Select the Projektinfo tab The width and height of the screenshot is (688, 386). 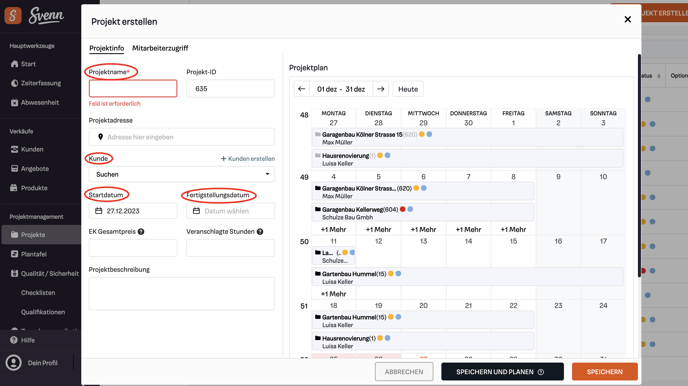(x=107, y=48)
